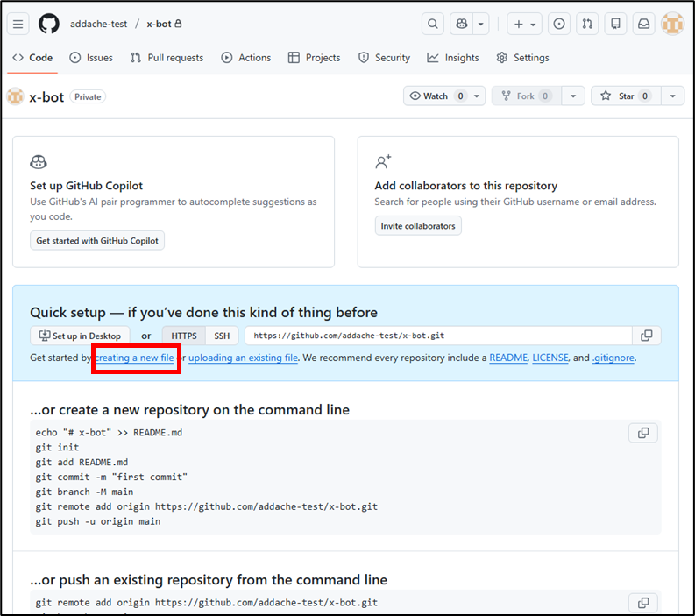Copy the create new repository commands

[x=643, y=433]
